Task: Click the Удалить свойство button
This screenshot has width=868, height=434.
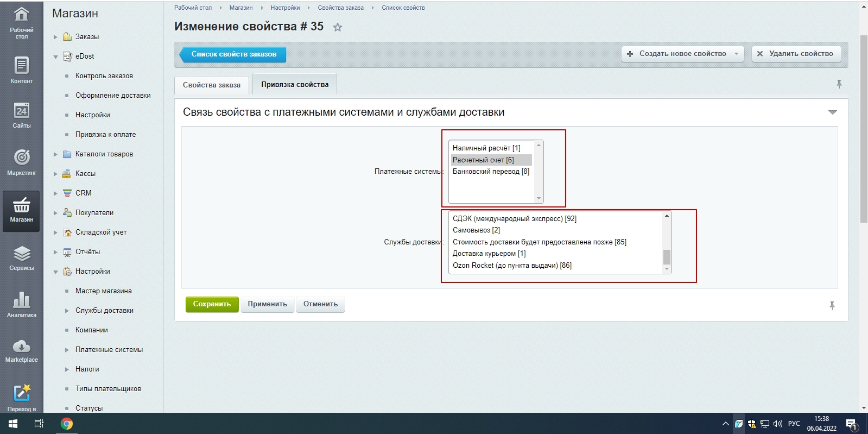Action: tap(796, 54)
